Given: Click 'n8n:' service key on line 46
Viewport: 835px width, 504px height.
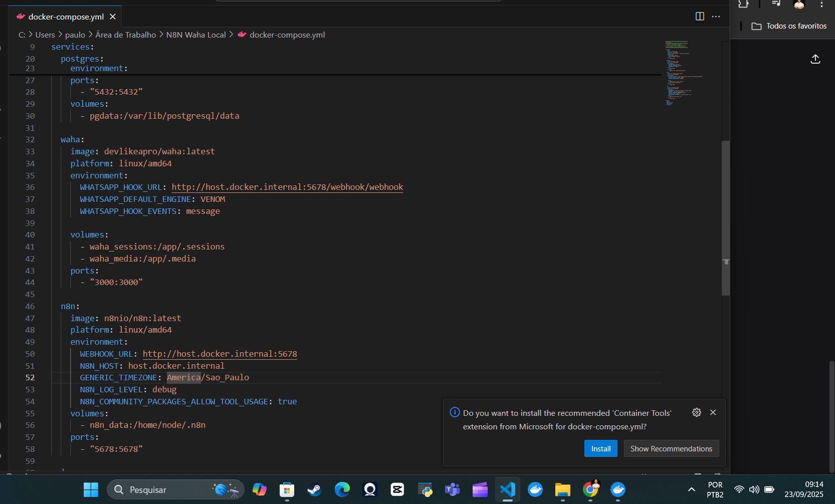Looking at the screenshot, I should tap(70, 306).
